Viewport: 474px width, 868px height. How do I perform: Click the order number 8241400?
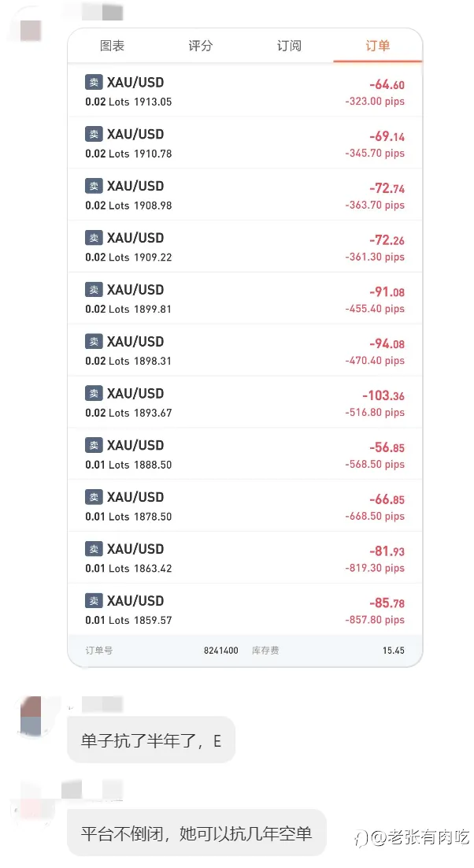pyautogui.click(x=220, y=651)
